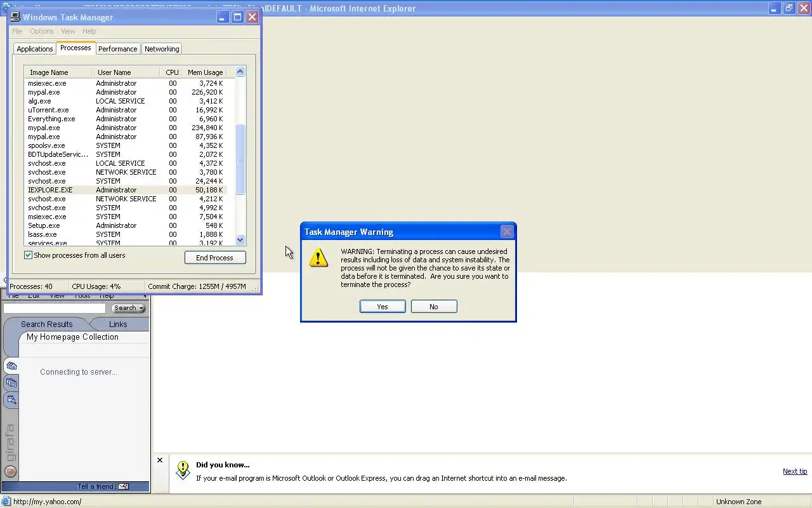812x508 pixels.
Task: Click the End Process button
Action: [215, 258]
